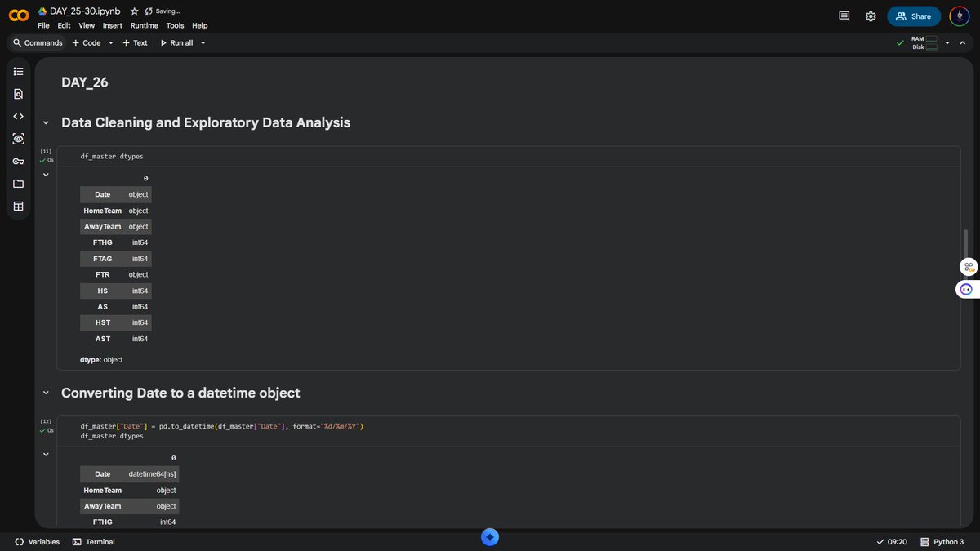Click Run all button
The width and height of the screenshot is (980, 551).
pyautogui.click(x=177, y=42)
